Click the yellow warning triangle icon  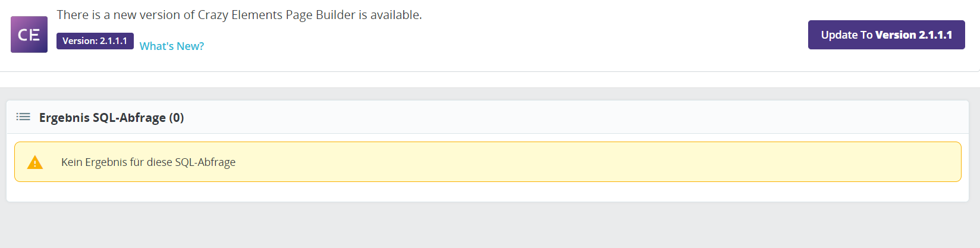(35, 162)
